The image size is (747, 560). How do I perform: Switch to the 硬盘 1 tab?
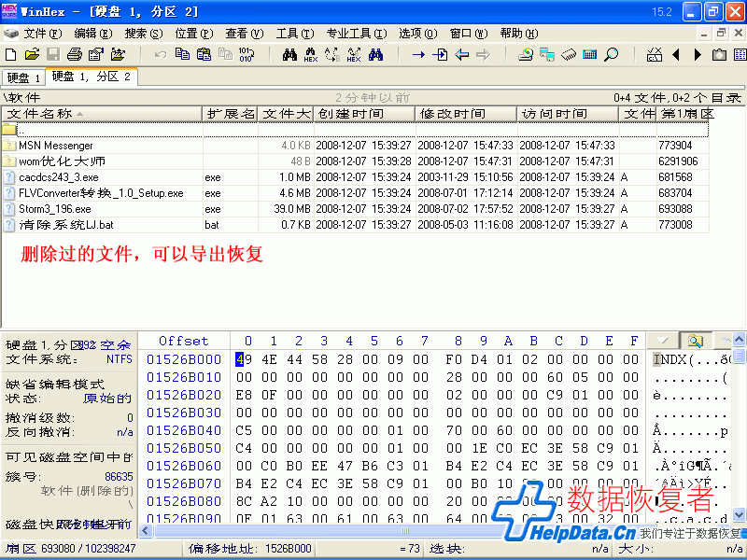click(x=23, y=77)
